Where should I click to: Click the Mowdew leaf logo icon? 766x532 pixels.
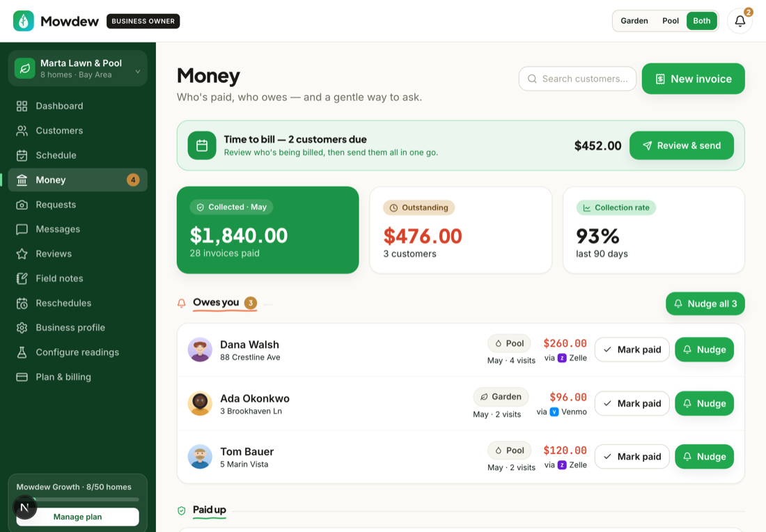click(24, 21)
